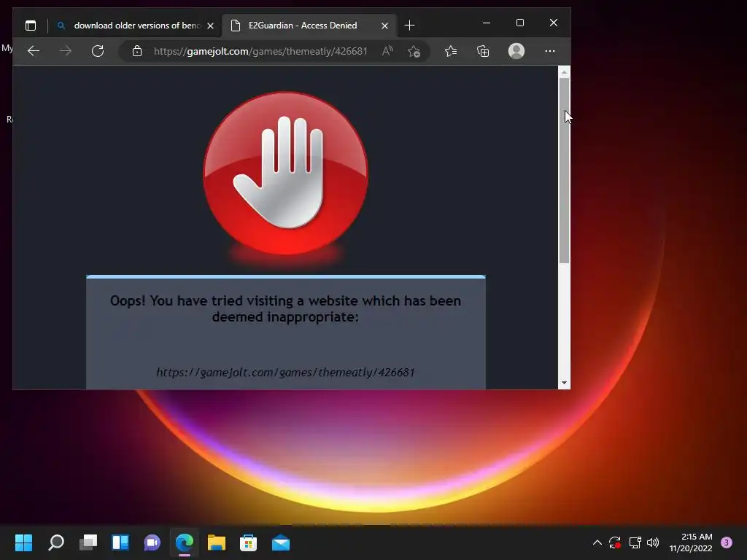Viewport: 747px width, 560px height.
Task: Click the scrollbar up arrow
Action: 564,72
